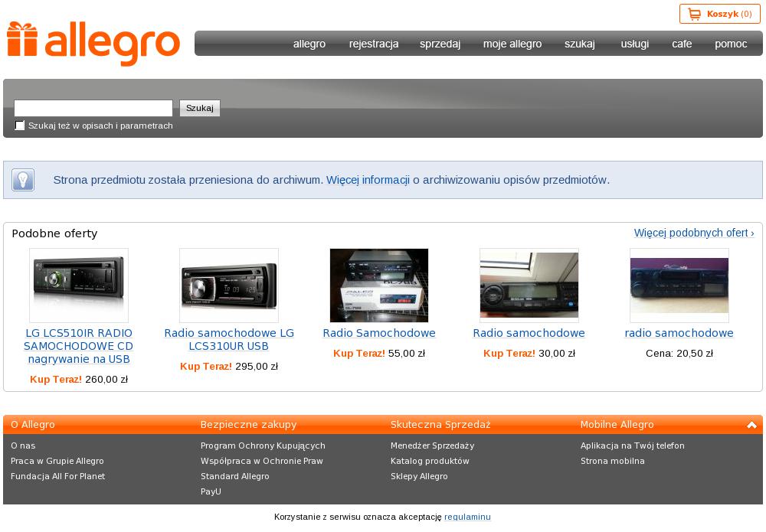Open LG LCS510IR RADIO SAMOCHODOWE CD listing
This screenshot has height=532, width=766.
coord(79,346)
